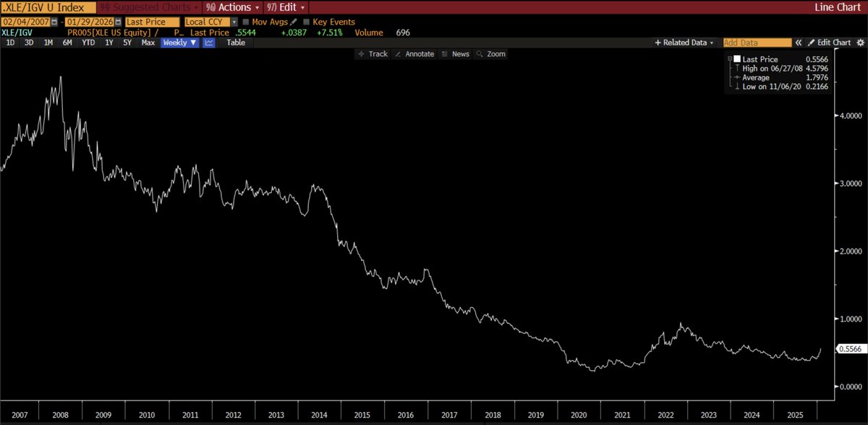This screenshot has width=868, height=425.
Task: Open the Weekly periodicity dropdown
Action: (179, 43)
